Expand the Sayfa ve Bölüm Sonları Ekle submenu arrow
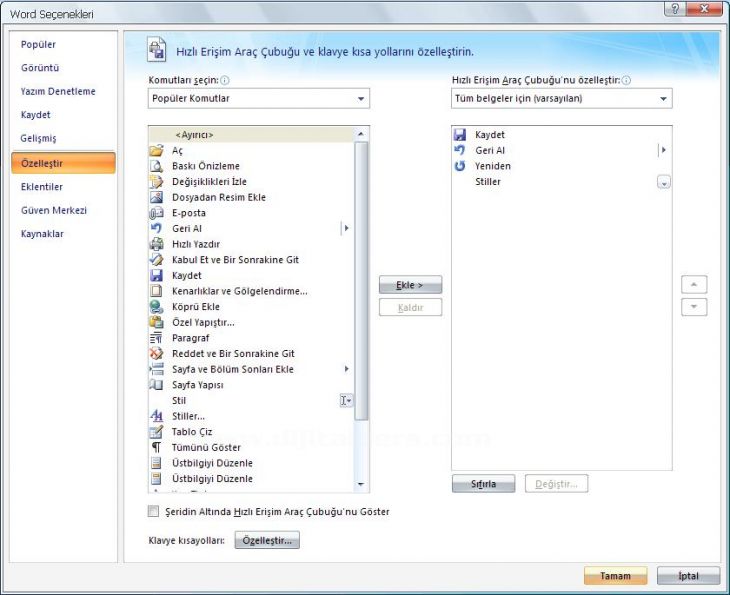Screen dimensions: 730x595 pos(346,369)
